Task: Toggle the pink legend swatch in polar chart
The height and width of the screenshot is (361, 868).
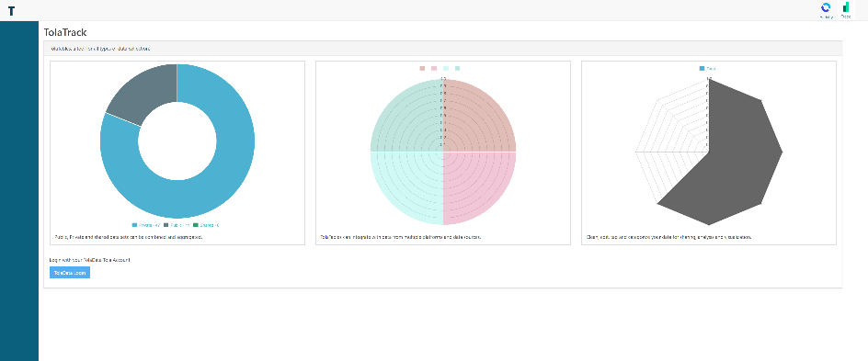Action: coord(434,69)
